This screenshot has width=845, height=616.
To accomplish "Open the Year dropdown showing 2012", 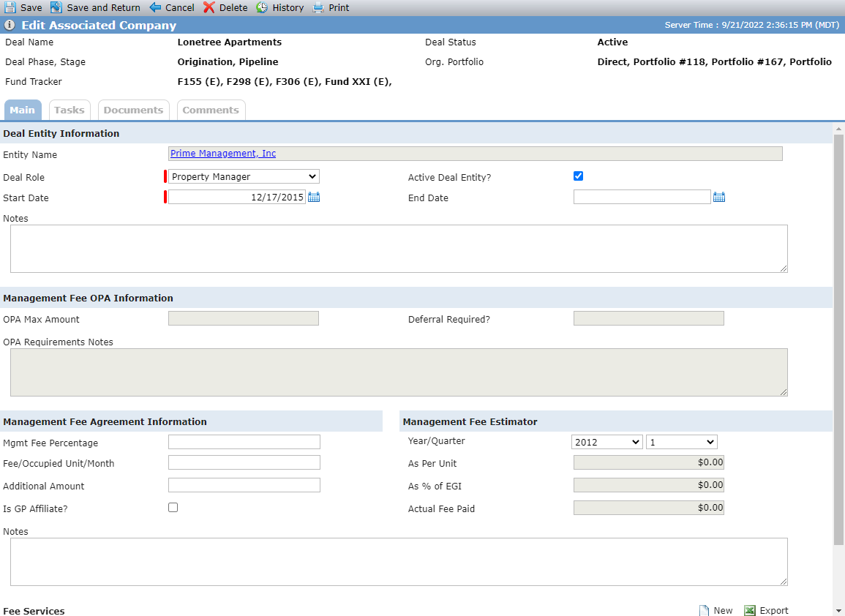I will [x=606, y=442].
